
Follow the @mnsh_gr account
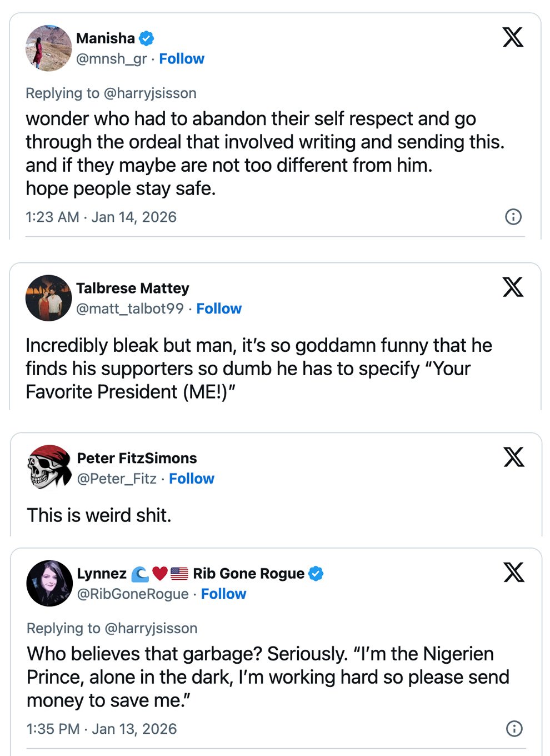click(x=182, y=59)
